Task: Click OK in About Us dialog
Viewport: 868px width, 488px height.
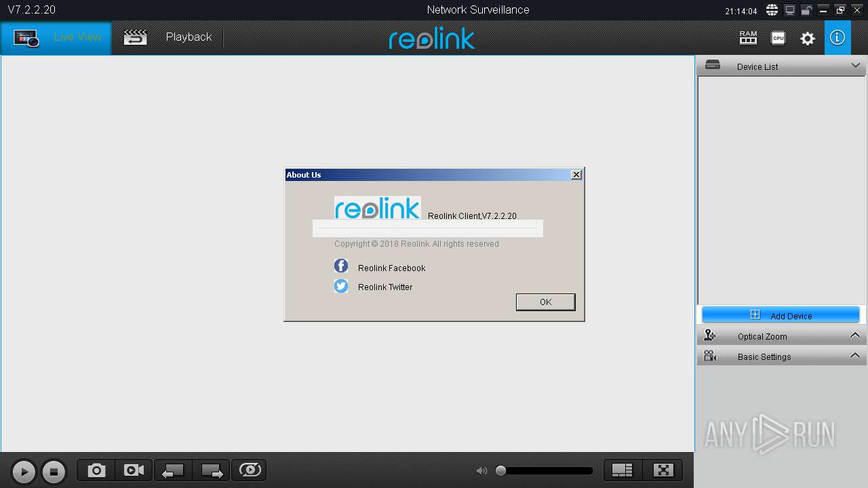Action: pos(546,302)
